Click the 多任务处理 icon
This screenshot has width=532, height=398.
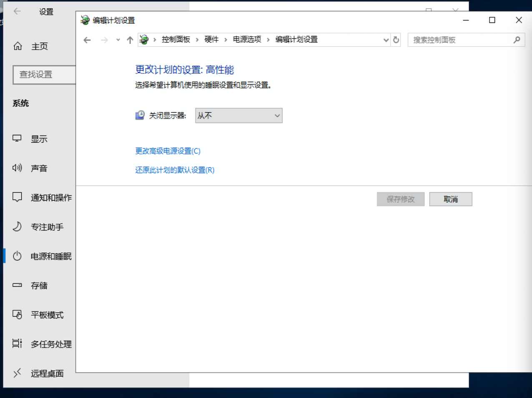17,343
